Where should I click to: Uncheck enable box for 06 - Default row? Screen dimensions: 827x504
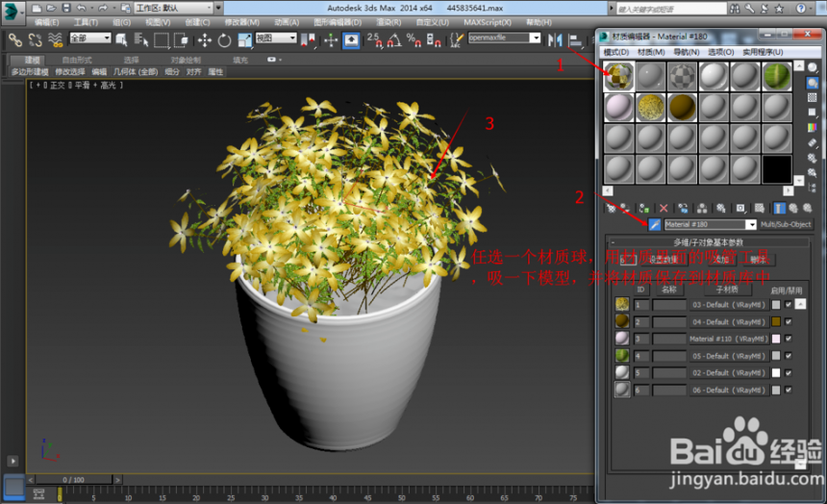tap(788, 390)
